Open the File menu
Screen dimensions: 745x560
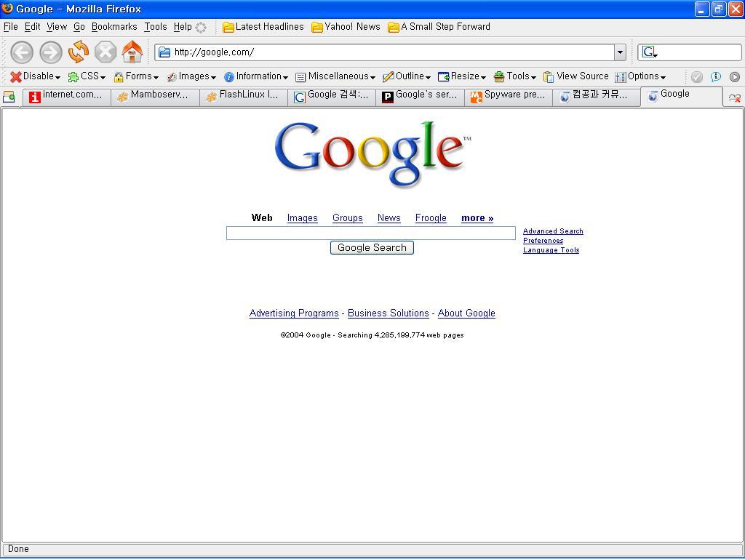click(10, 27)
